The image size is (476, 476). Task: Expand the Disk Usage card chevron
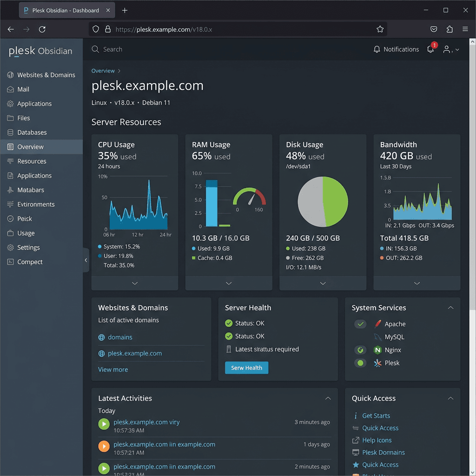point(323,283)
